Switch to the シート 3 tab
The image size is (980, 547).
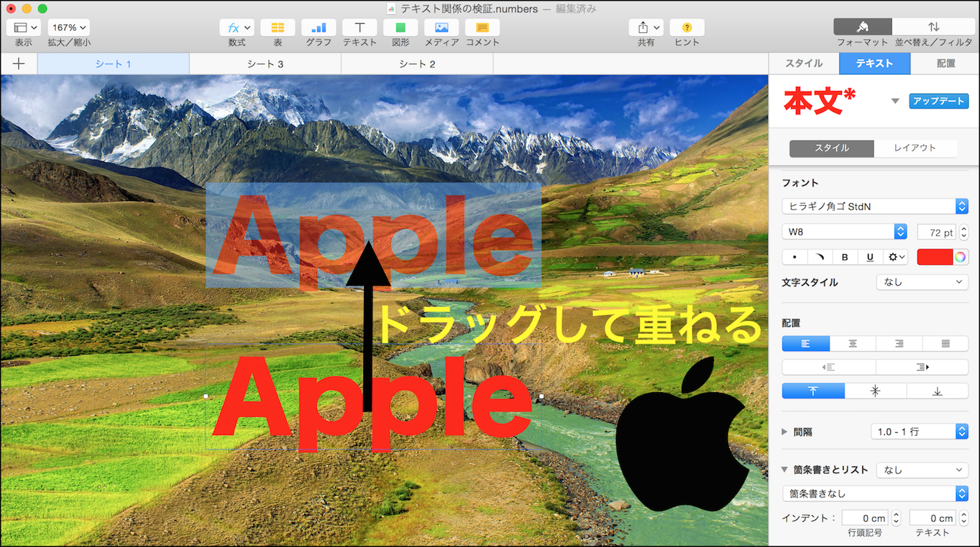tap(265, 64)
